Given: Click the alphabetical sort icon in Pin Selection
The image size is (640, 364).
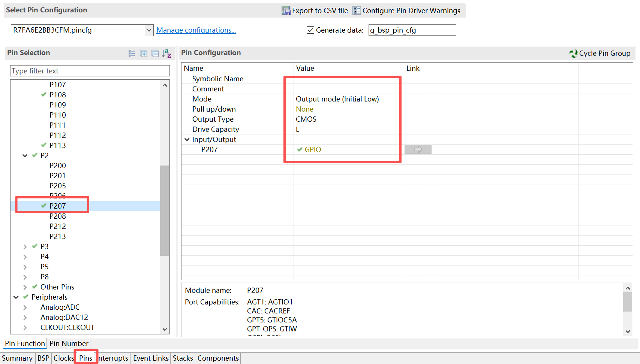Looking at the screenshot, I should 167,54.
